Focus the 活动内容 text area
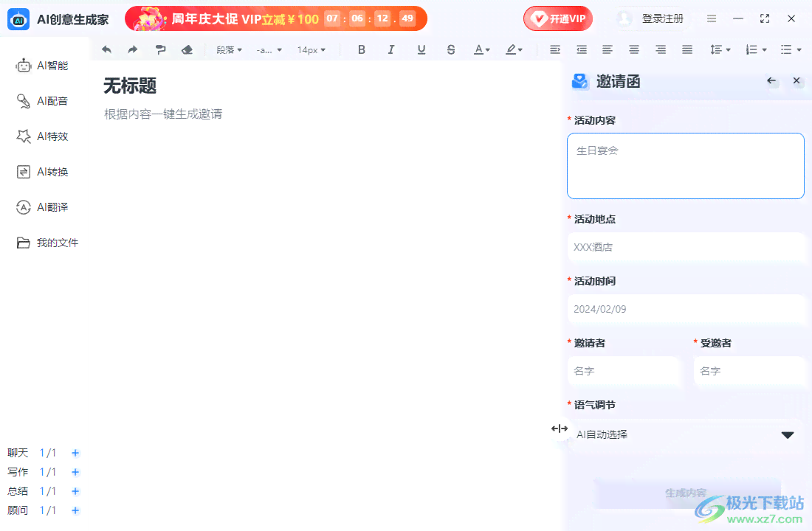 (x=686, y=166)
